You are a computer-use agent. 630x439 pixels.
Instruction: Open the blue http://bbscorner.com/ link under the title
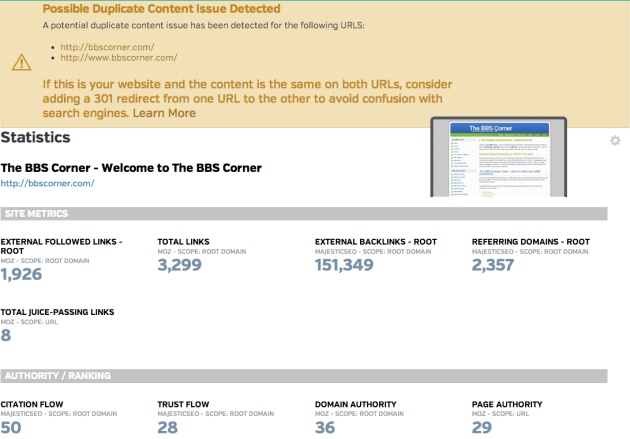[47, 183]
